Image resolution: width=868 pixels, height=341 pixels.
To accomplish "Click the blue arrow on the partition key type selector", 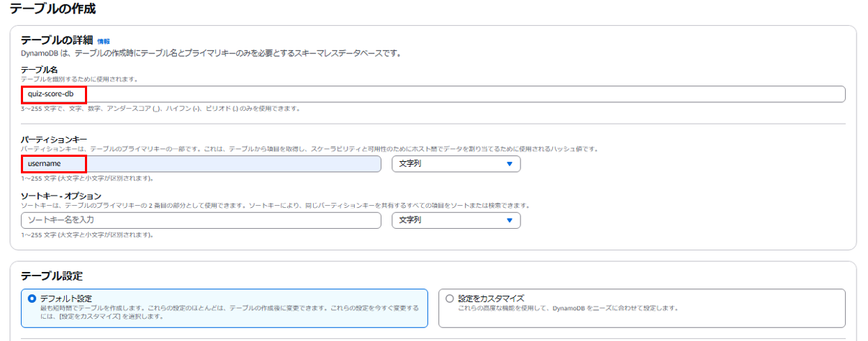I will (x=510, y=164).
